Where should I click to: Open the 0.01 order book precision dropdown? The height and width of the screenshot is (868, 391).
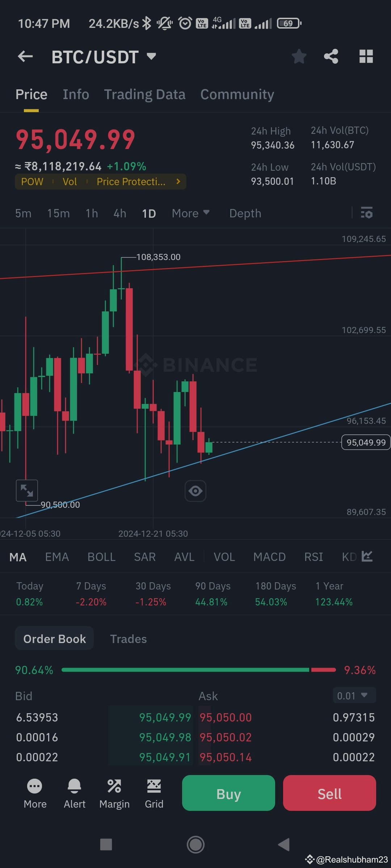click(354, 695)
